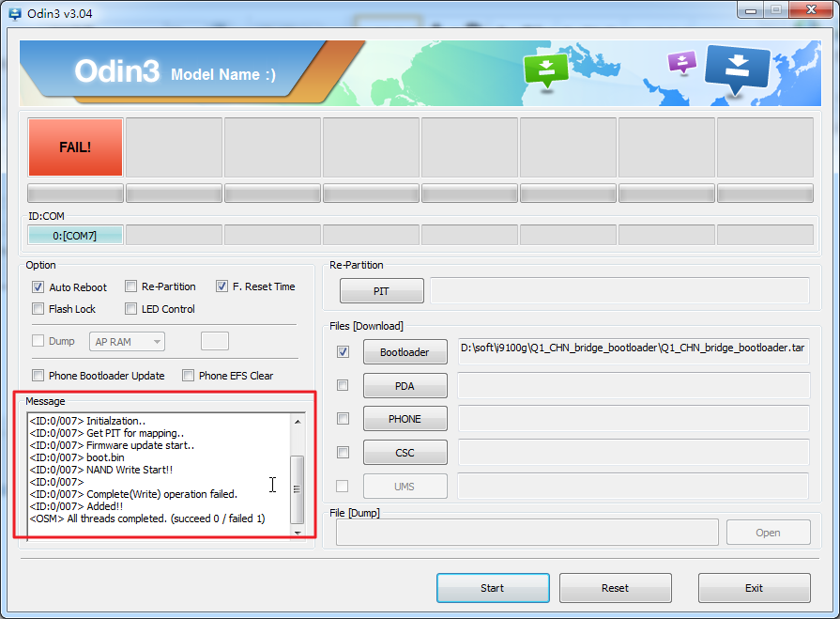
Task: Uncheck the Bootloader file checkbox
Action: tap(343, 352)
